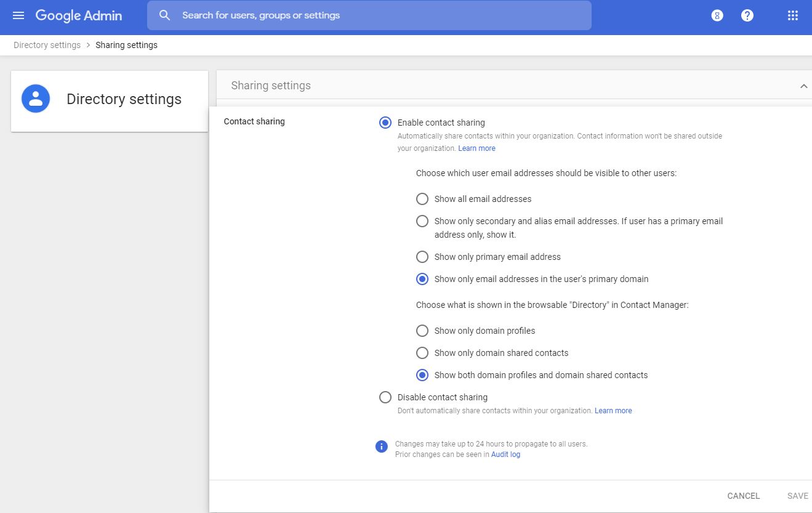Click the CANCEL button
This screenshot has height=513, width=812.
coord(743,496)
